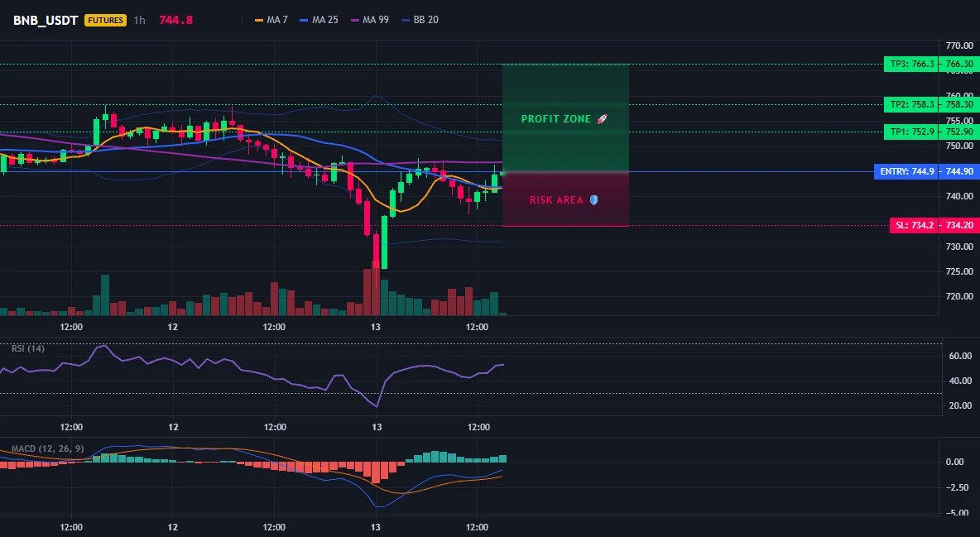Screen dimensions: 980x537
Task: Click the 720.00 price axis value
Action: (959, 296)
